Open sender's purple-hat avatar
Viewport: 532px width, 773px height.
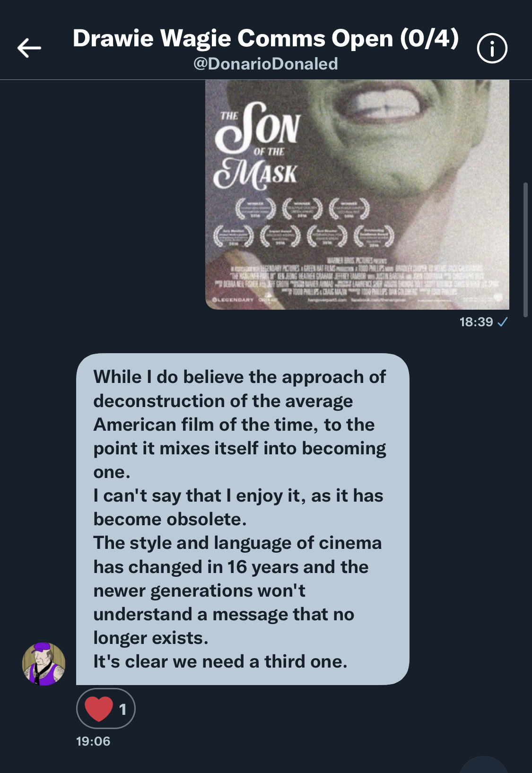(44, 664)
